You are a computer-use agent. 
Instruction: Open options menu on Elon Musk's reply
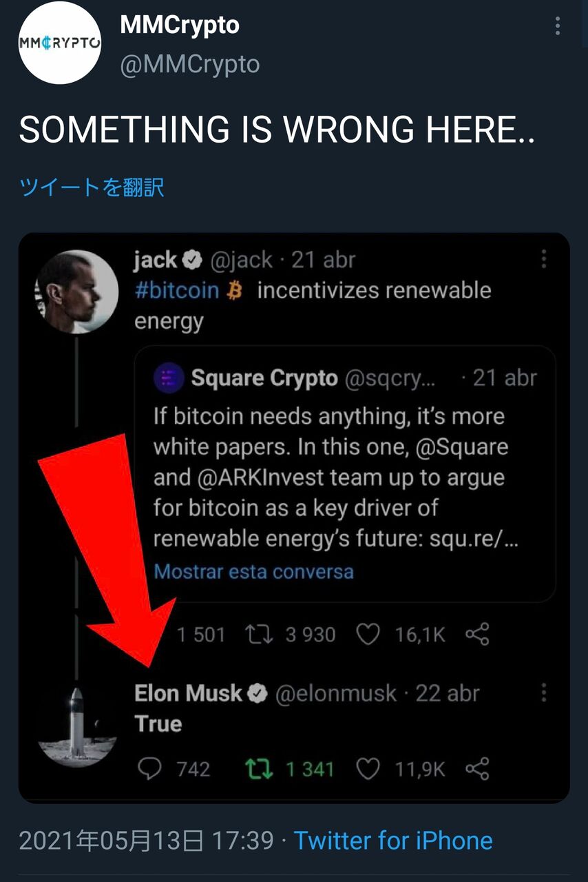click(544, 693)
